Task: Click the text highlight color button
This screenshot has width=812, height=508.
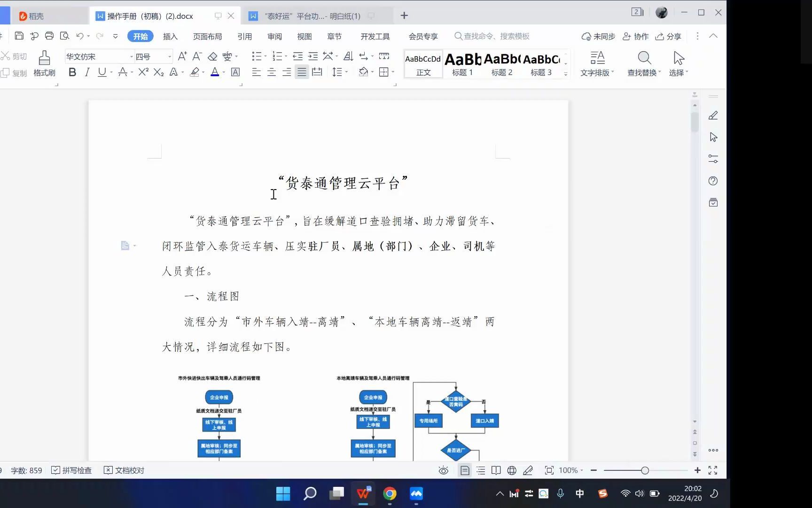Action: point(195,72)
